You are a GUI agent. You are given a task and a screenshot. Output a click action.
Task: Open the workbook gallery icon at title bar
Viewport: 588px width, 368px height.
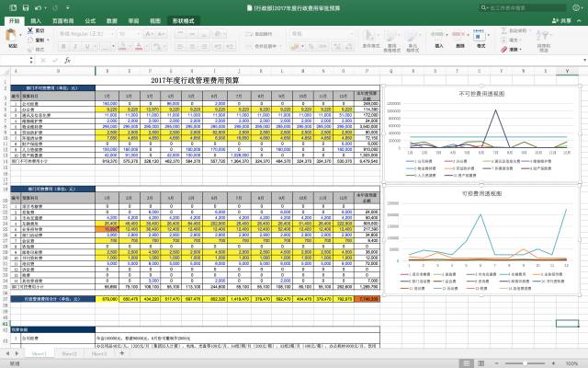click(13, 7)
